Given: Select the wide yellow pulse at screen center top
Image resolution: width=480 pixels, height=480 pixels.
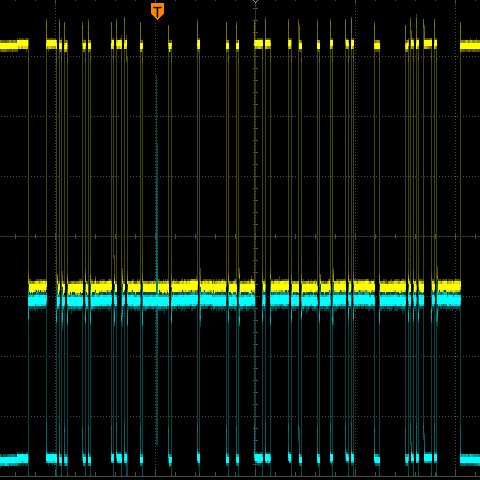Looking at the screenshot, I should (x=262, y=44).
